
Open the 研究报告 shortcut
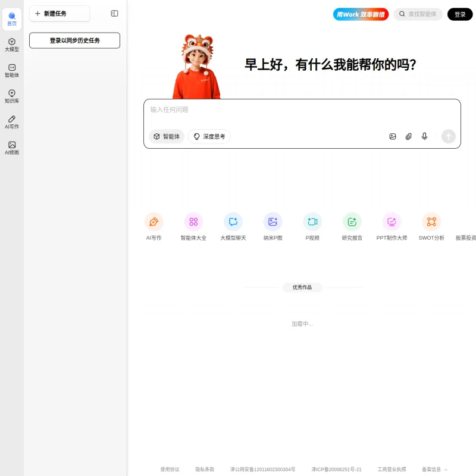click(352, 227)
